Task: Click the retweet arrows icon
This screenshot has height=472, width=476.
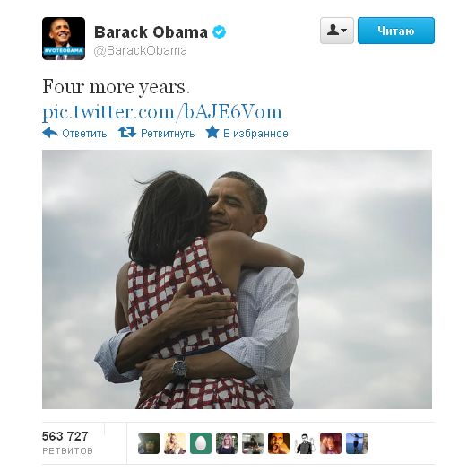Action: [127, 132]
